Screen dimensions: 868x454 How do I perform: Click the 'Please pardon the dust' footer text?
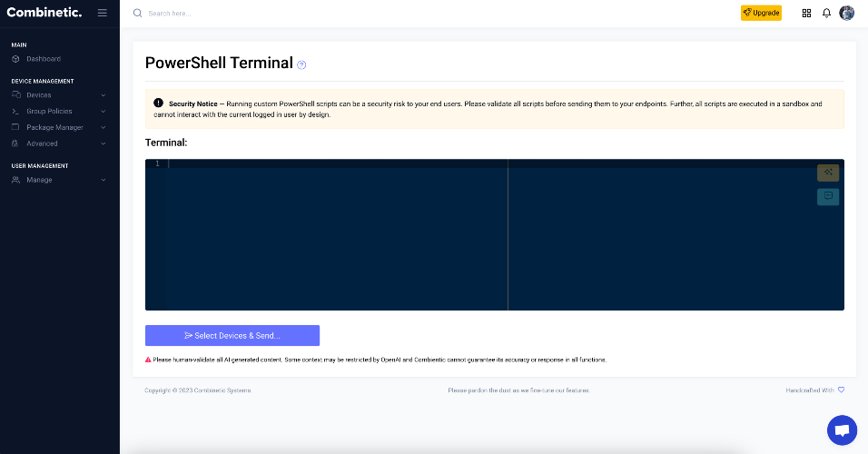518,390
